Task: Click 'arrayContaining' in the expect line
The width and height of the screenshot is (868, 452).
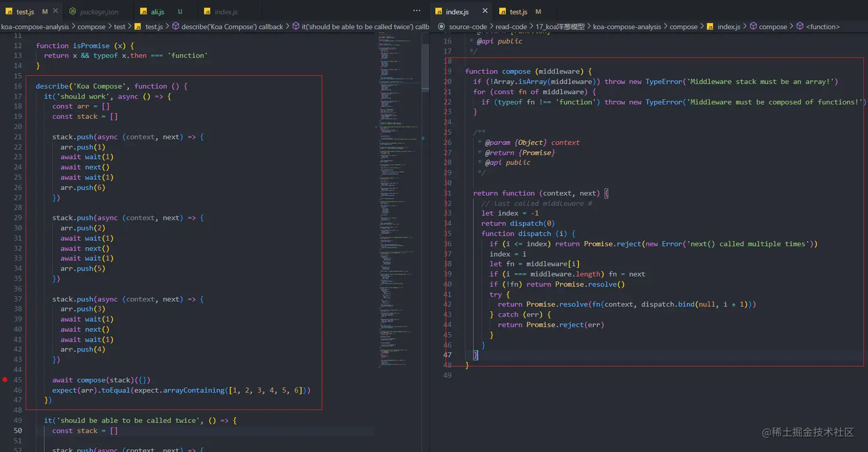Action: point(193,390)
